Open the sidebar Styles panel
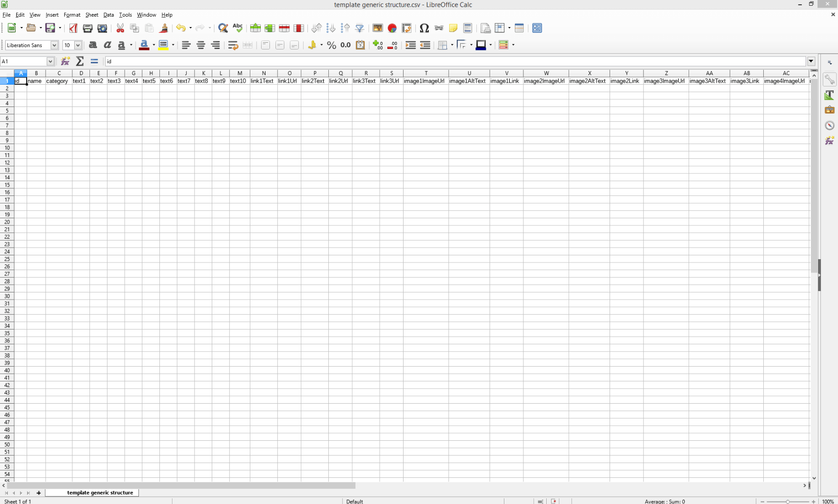This screenshot has height=504, width=838. point(829,95)
